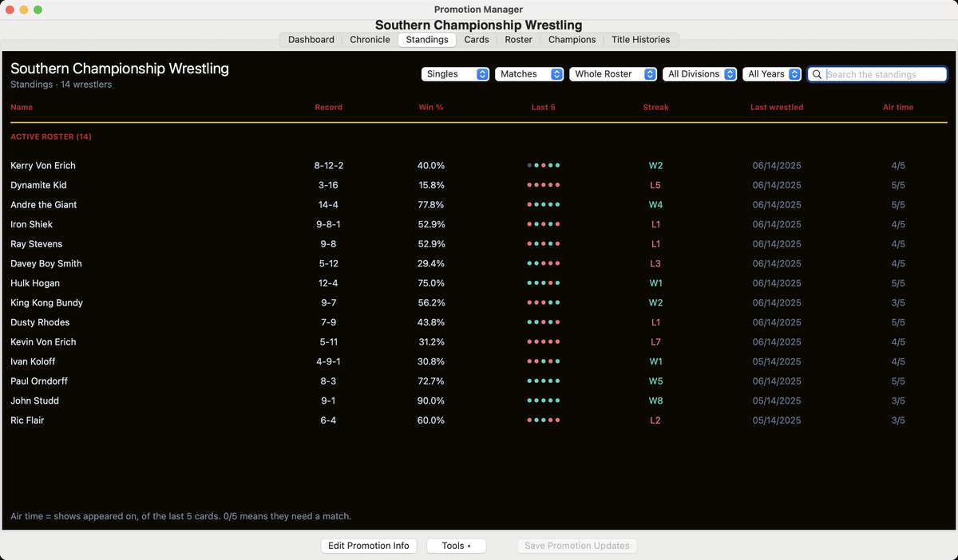Click Kevin Von Erich's name
Screen dimensions: 958x560
43,342
